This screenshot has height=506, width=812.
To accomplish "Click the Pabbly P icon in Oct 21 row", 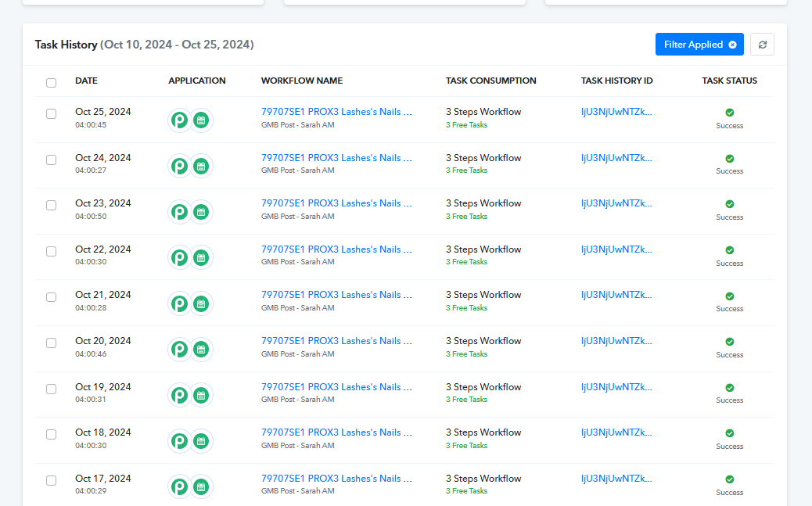I will 180,303.
